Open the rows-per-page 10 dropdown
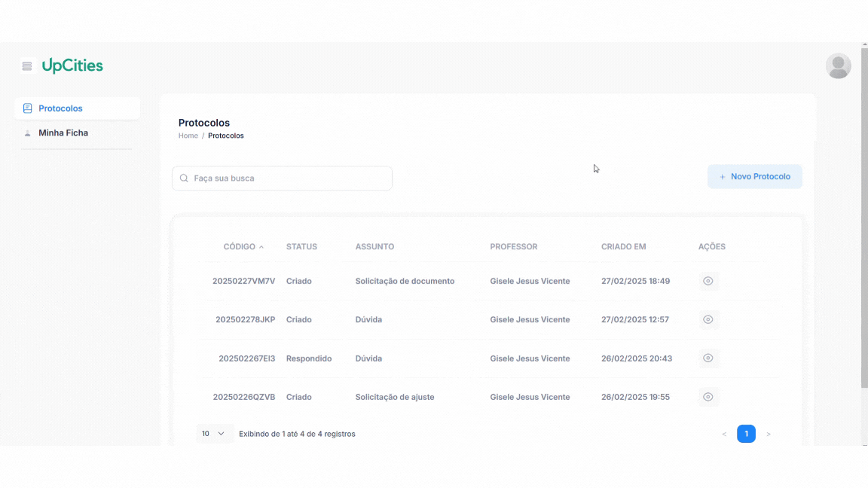The image size is (868, 488). (x=214, y=434)
